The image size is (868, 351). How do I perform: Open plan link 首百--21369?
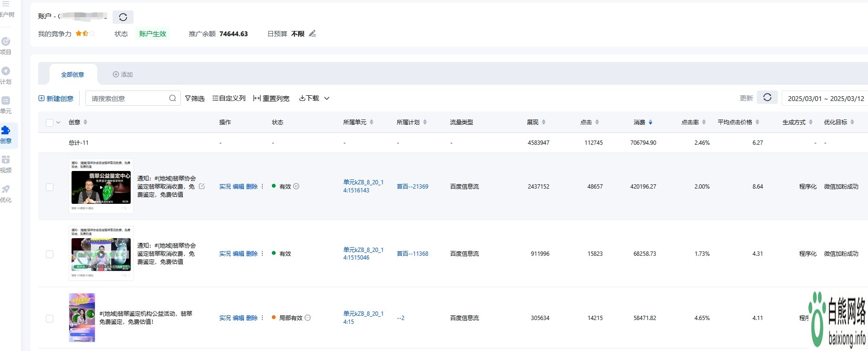coord(413,186)
